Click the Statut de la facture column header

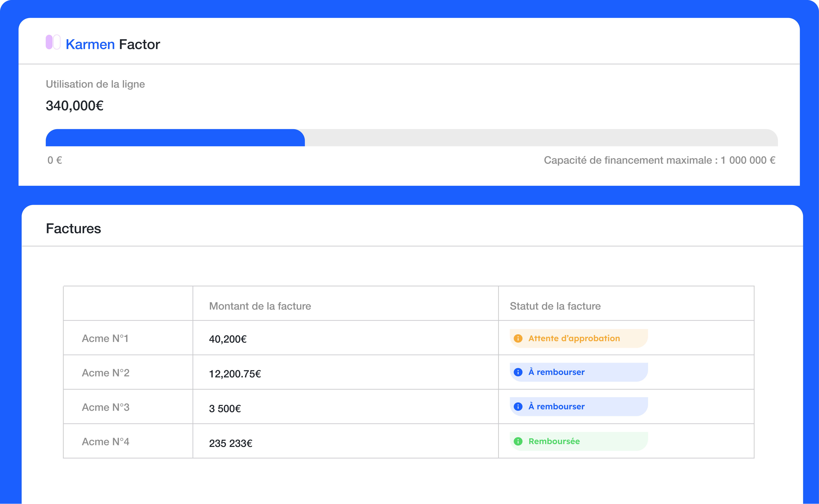(555, 306)
